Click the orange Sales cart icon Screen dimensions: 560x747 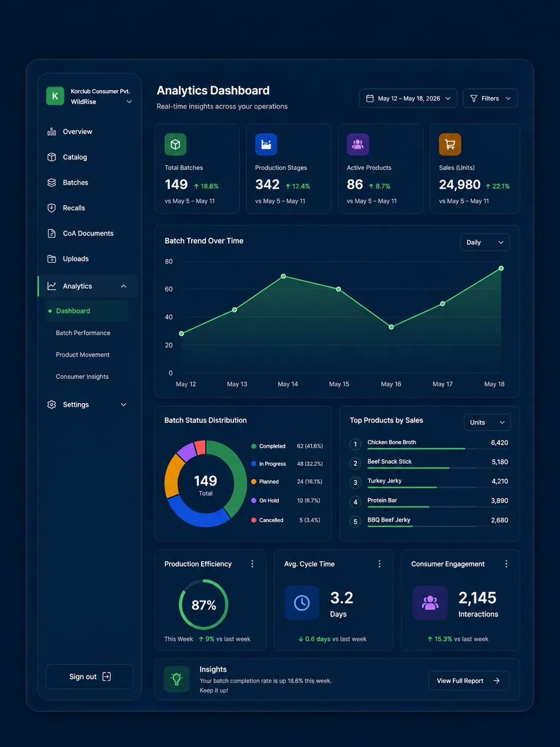pyautogui.click(x=450, y=144)
